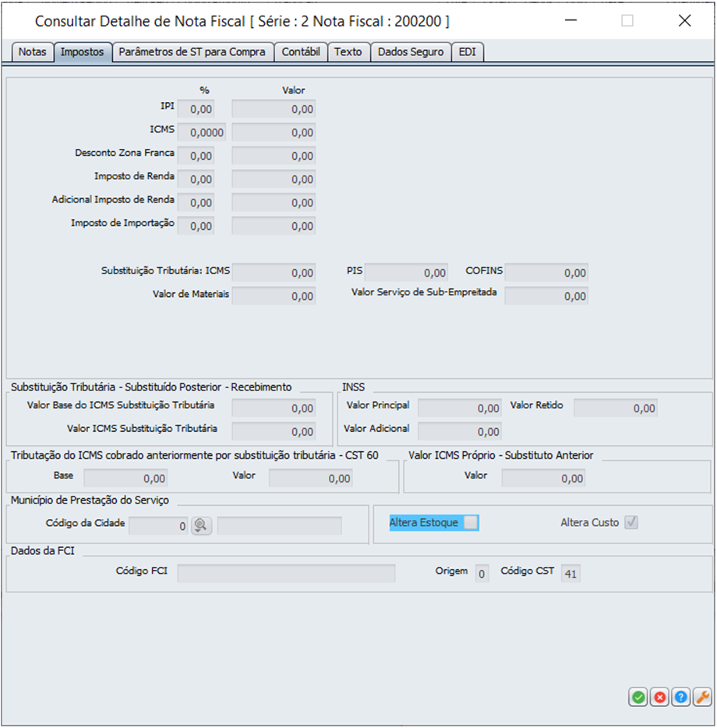717x728 pixels.
Task: Click the green checkmark confirm icon
Action: 638,697
